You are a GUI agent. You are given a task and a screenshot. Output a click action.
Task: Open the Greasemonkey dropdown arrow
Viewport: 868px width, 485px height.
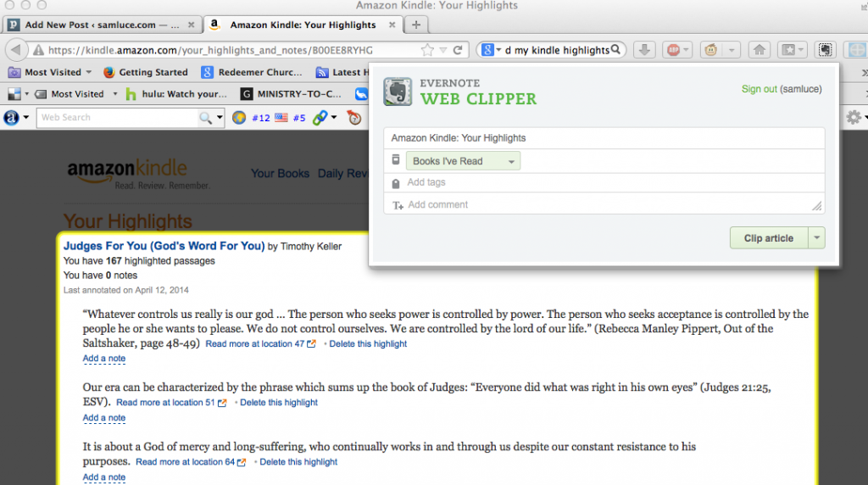[x=732, y=50]
